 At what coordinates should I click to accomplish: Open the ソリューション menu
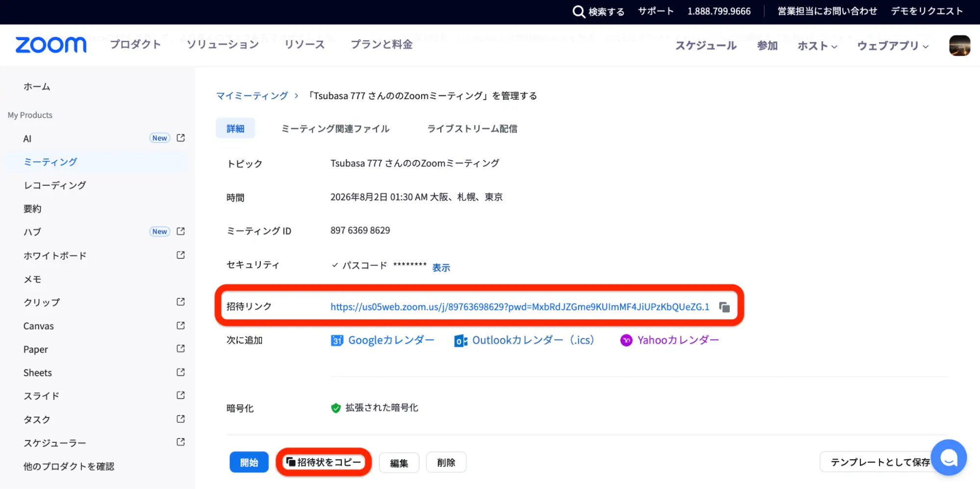(x=223, y=44)
